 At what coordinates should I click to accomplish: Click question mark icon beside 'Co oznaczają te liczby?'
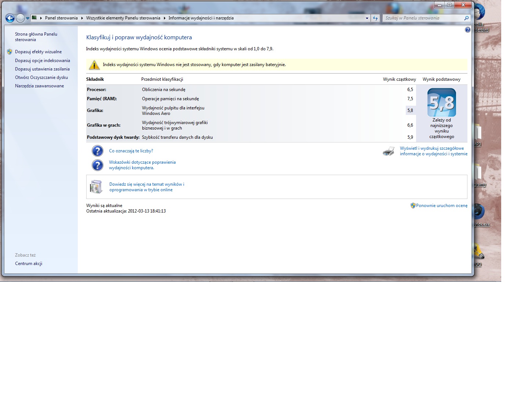[97, 151]
